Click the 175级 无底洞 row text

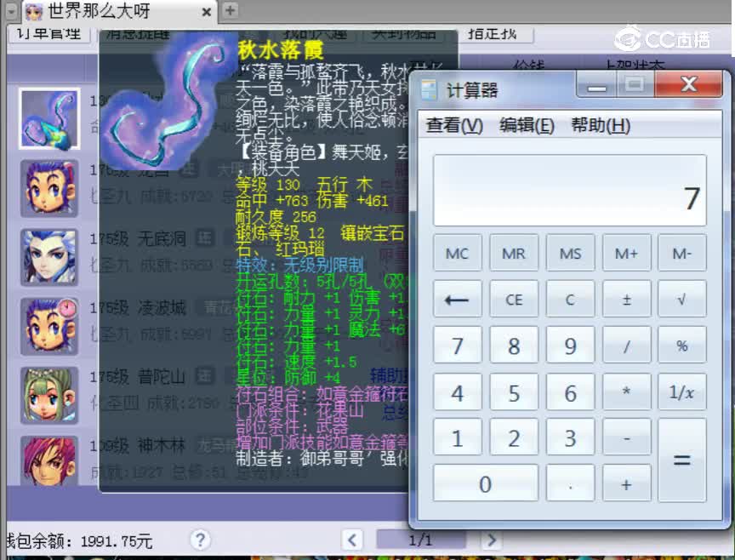[138, 239]
